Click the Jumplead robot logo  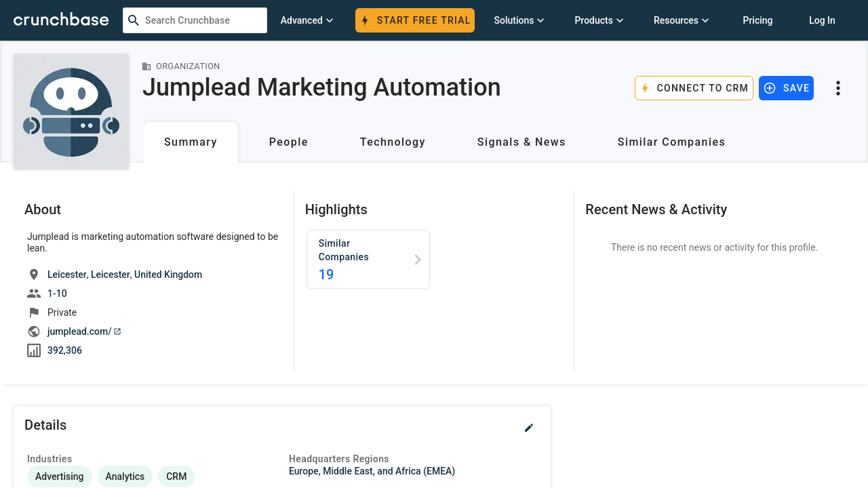point(71,112)
